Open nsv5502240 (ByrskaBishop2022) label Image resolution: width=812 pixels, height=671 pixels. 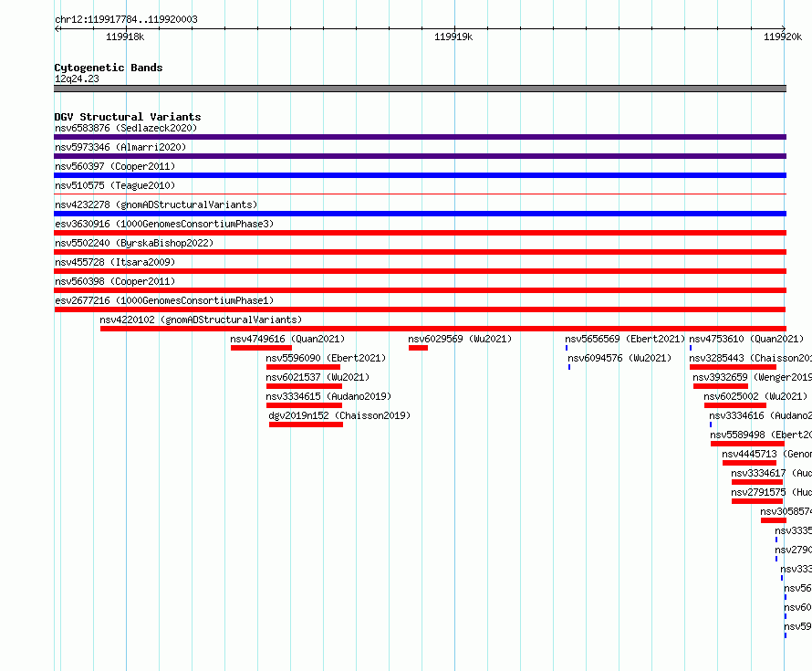pos(134,243)
